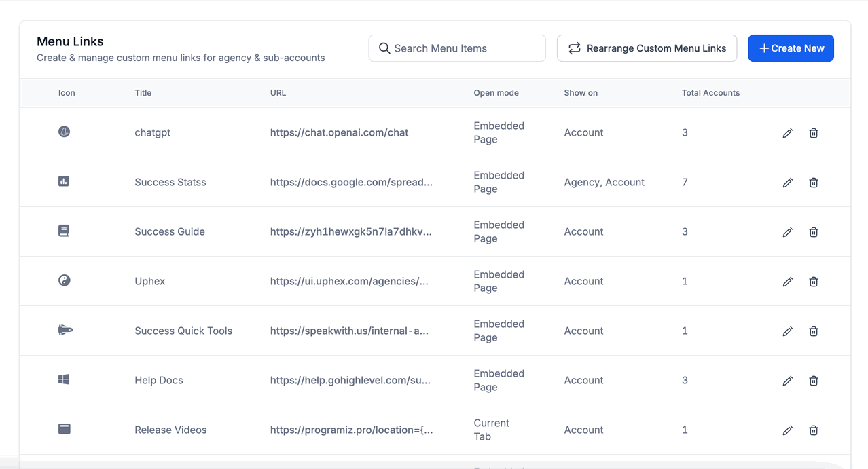Delete the Help Docs link
This screenshot has width=868, height=469.
click(814, 381)
